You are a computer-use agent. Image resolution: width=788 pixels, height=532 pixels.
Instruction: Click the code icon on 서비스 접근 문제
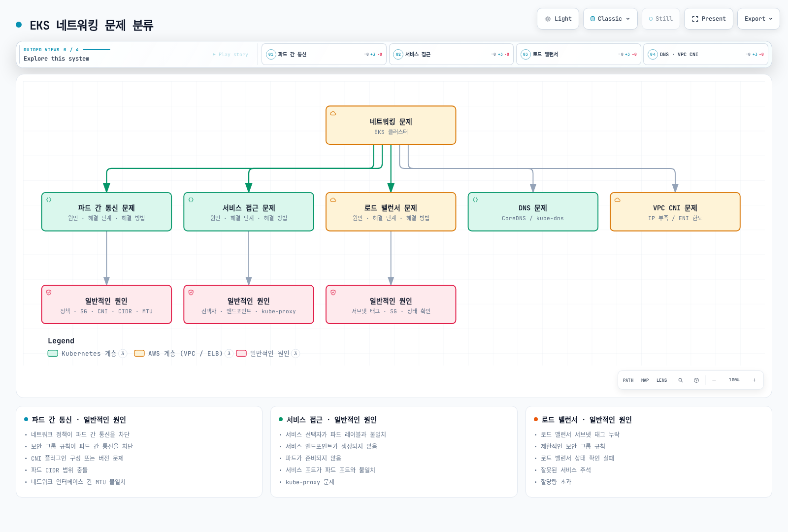[x=191, y=200]
